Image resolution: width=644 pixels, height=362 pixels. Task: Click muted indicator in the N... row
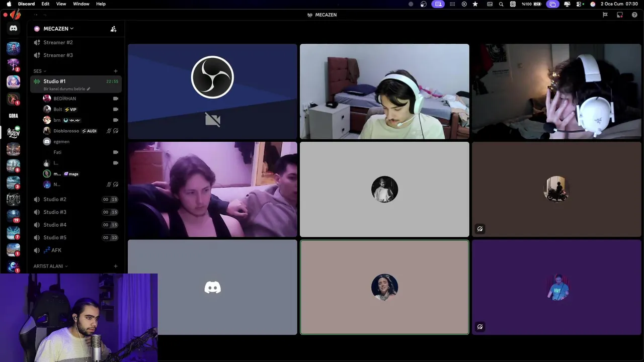[x=109, y=185]
